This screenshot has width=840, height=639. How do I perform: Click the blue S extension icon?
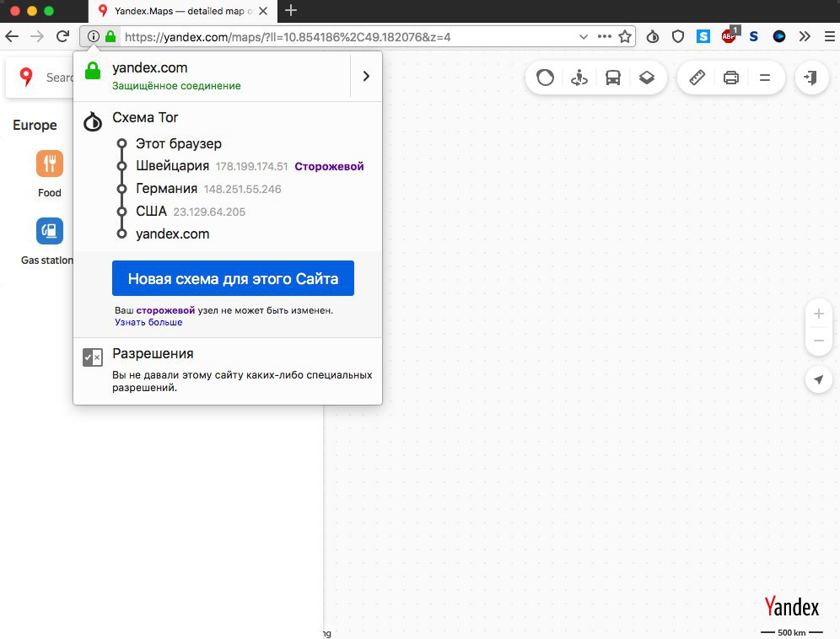coord(703,36)
